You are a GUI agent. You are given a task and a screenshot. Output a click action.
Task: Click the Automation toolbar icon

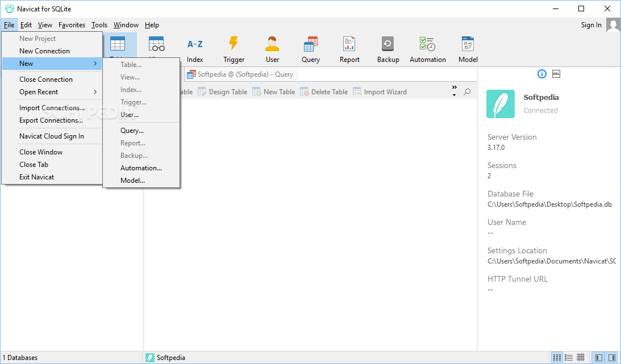pos(428,49)
